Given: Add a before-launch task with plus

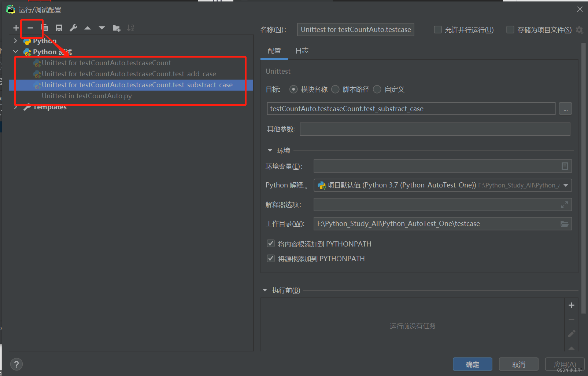Looking at the screenshot, I should pos(571,305).
